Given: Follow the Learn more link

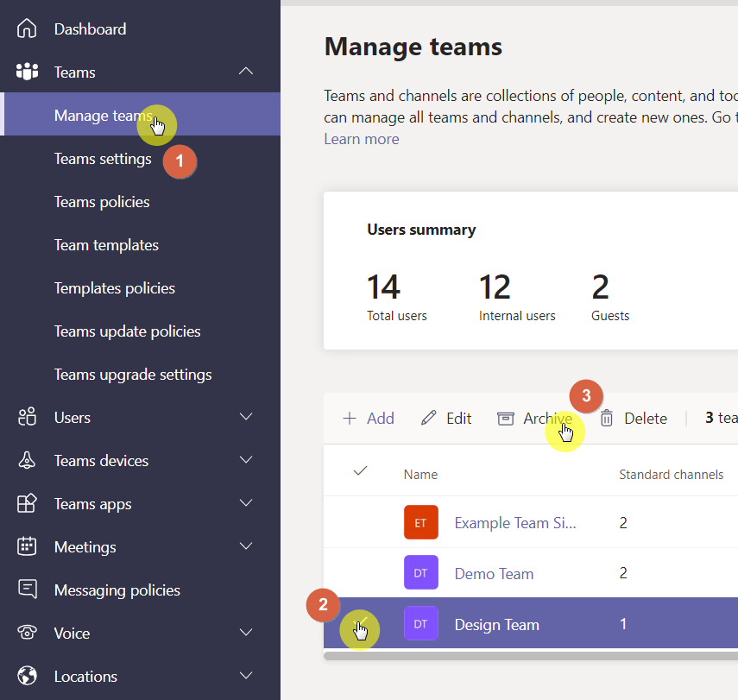Looking at the screenshot, I should pyautogui.click(x=362, y=139).
